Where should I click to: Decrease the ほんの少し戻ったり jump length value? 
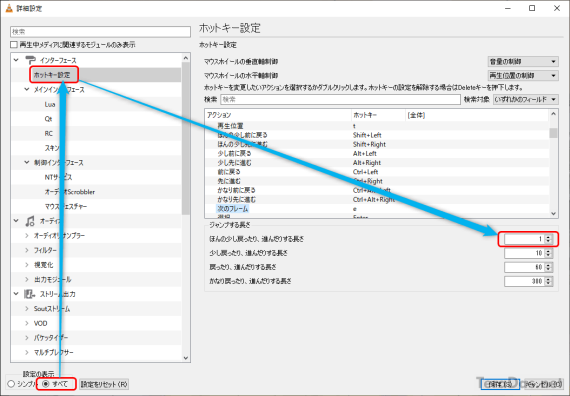point(549,241)
